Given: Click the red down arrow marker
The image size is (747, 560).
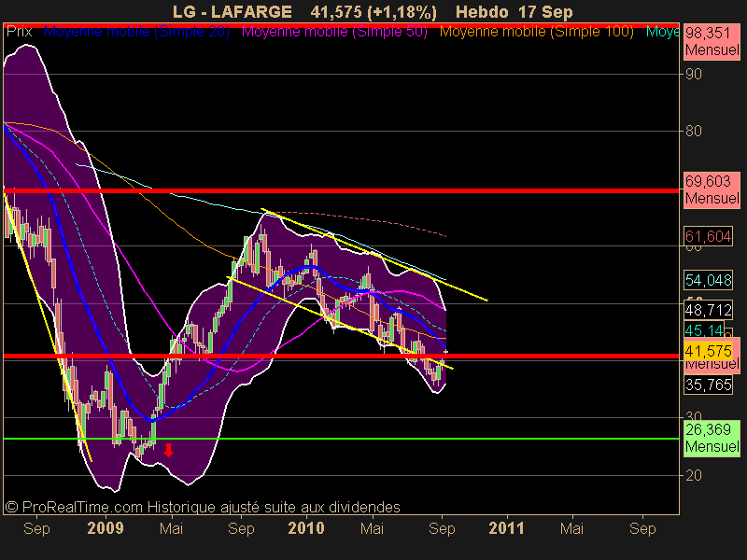Looking at the screenshot, I should (168, 450).
